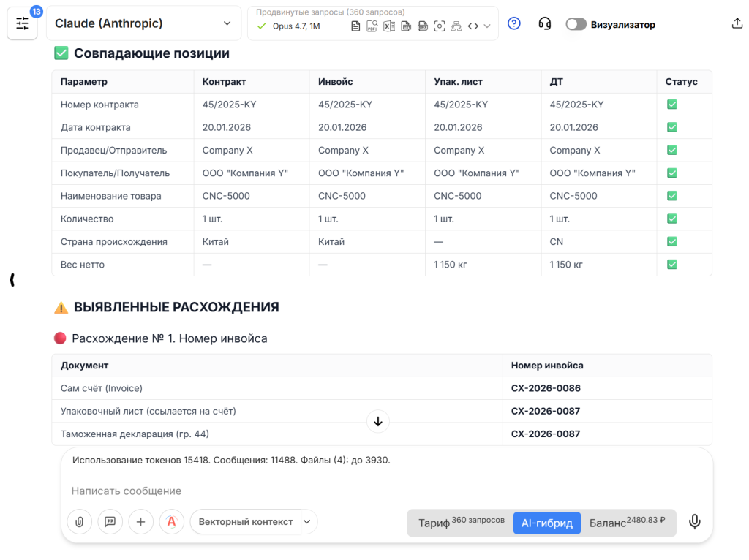
Task: Click the microphone voice input icon
Action: click(695, 522)
